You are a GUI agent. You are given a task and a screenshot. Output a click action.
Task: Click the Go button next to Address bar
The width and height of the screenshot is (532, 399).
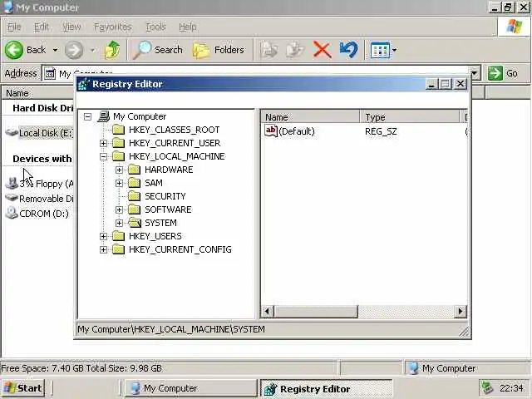point(503,73)
